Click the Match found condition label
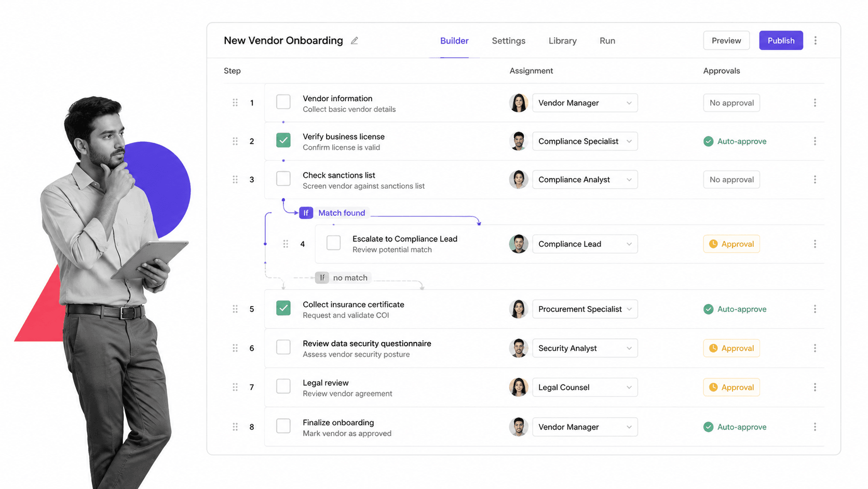Viewport: 868px width, 489px height. 342,213
